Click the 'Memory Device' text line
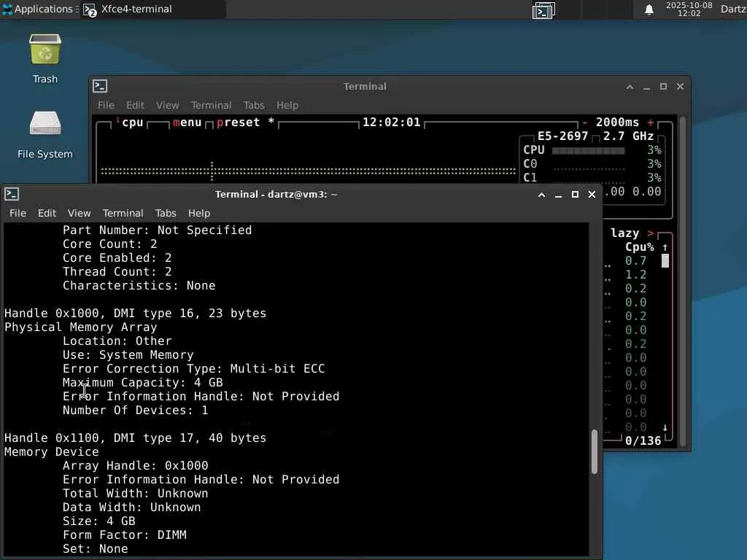The height and width of the screenshot is (560, 747). (52, 451)
